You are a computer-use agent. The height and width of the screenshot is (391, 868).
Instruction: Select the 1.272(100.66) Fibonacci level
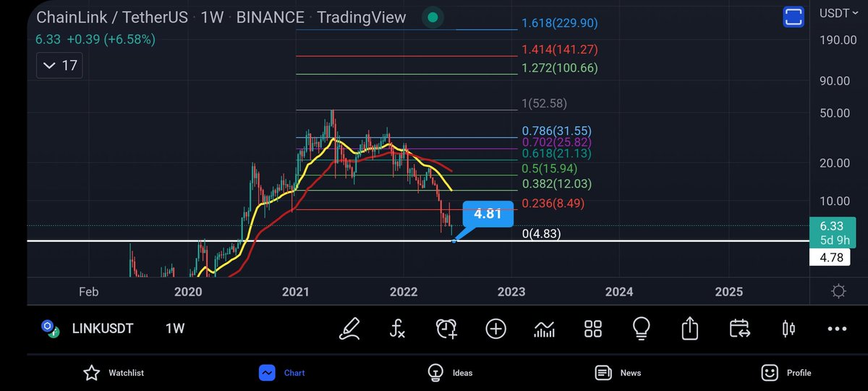pos(560,68)
